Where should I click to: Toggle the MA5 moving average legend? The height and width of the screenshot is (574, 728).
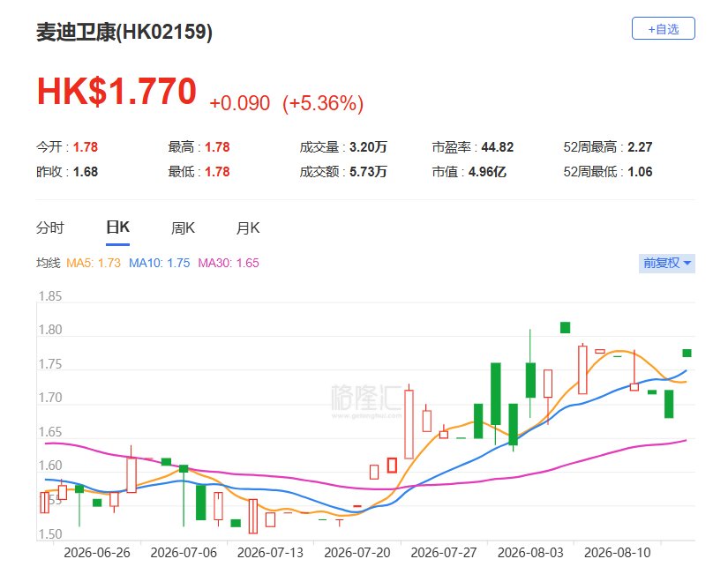point(94,263)
